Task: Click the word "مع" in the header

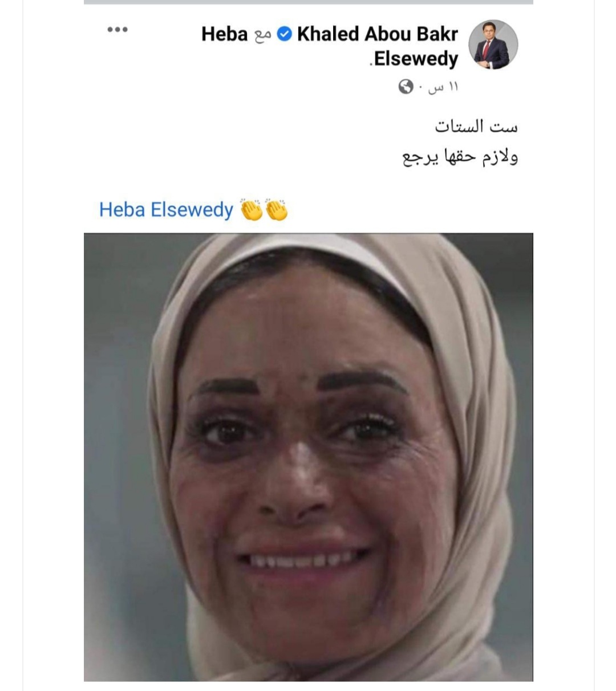Action: click(262, 35)
